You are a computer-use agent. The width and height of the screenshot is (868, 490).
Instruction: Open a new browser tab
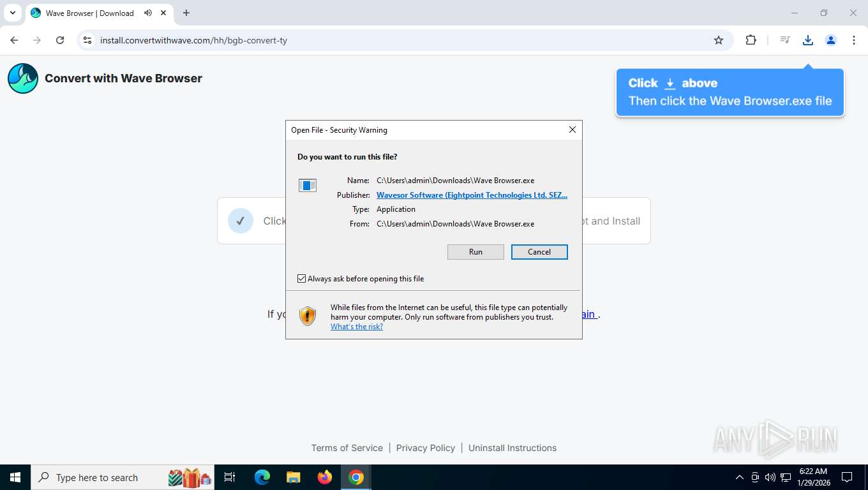click(186, 13)
